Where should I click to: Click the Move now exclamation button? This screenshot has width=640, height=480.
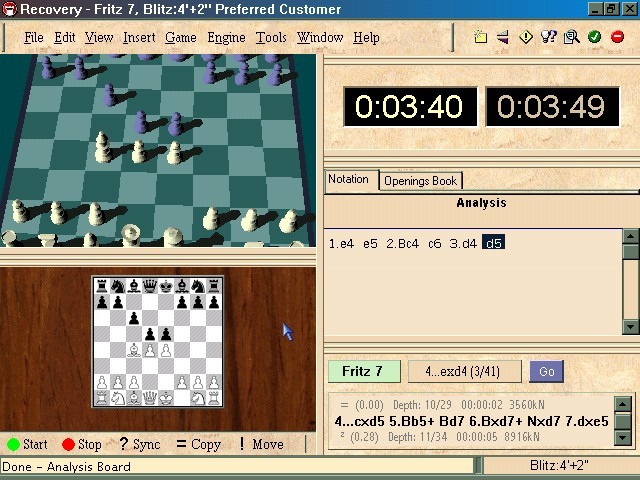point(262,444)
